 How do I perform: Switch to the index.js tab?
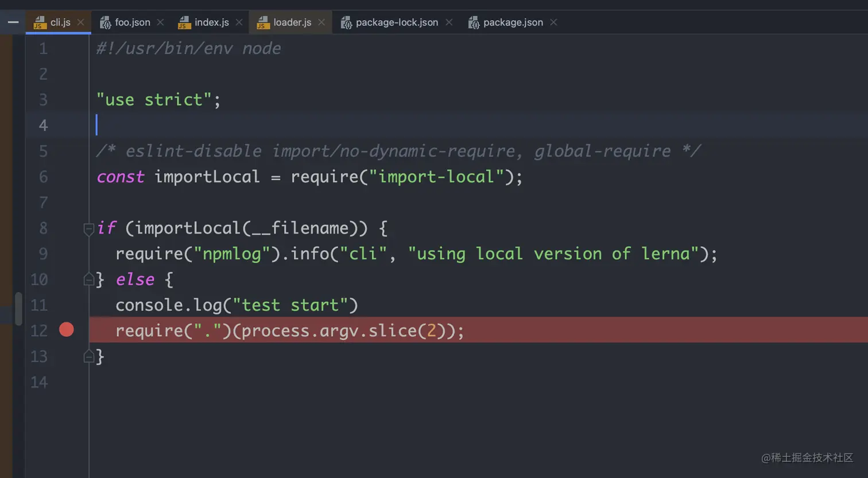coord(211,22)
